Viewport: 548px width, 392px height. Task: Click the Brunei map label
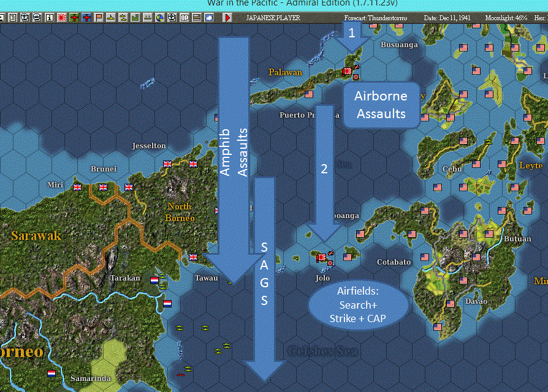(104, 169)
